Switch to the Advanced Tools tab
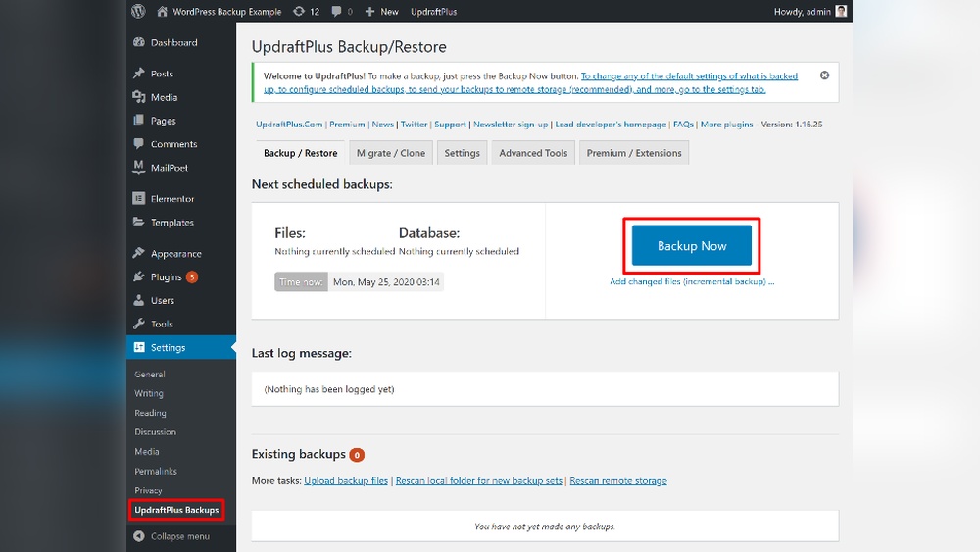 533,153
